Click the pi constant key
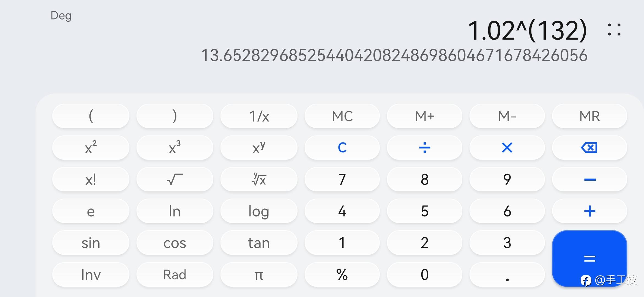 (x=259, y=274)
